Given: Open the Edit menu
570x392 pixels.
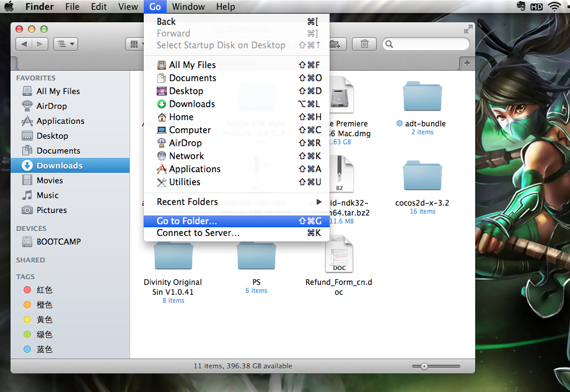Looking at the screenshot, I should click(99, 7).
